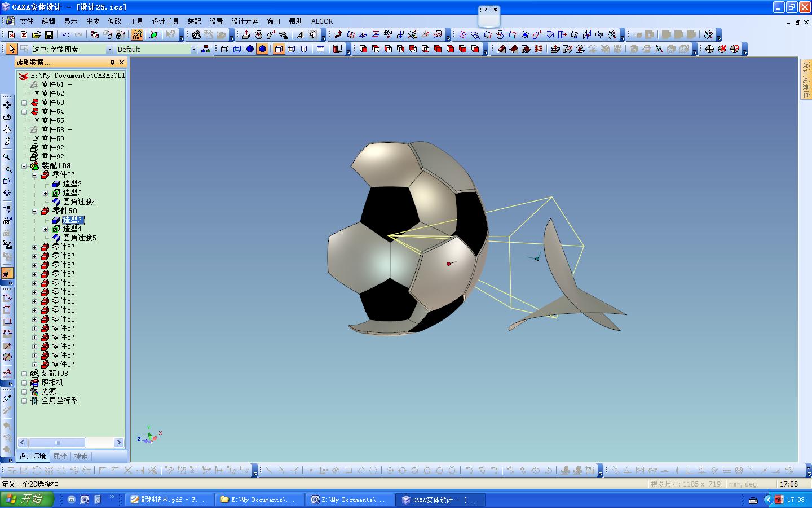Click the design tree display toolbar icon

point(206,49)
